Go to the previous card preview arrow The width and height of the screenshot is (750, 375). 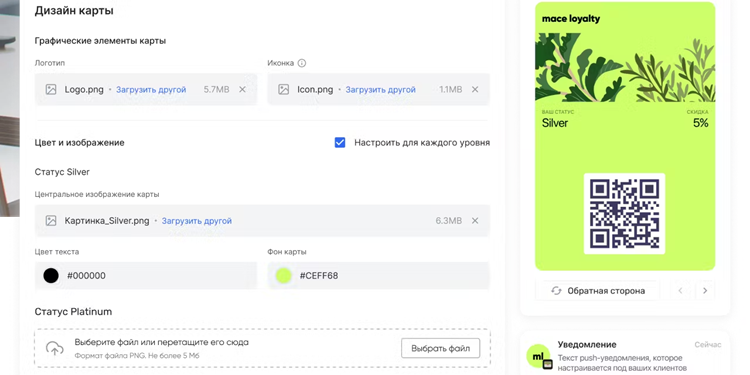point(681,290)
